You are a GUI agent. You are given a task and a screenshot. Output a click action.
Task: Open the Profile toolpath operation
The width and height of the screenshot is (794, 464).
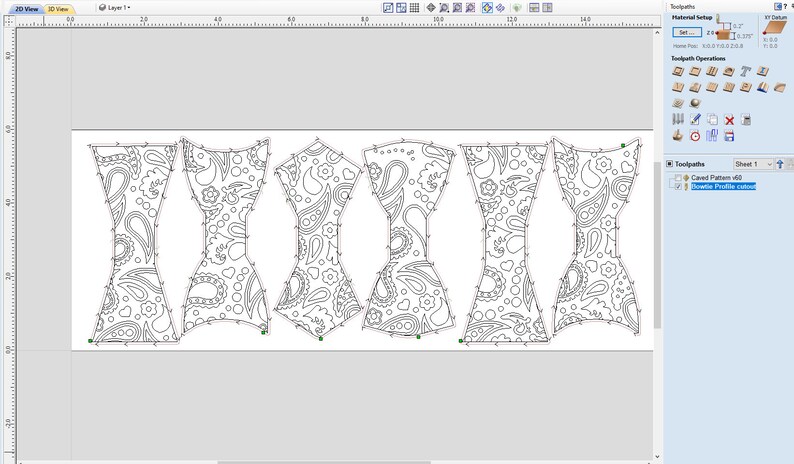[678, 71]
